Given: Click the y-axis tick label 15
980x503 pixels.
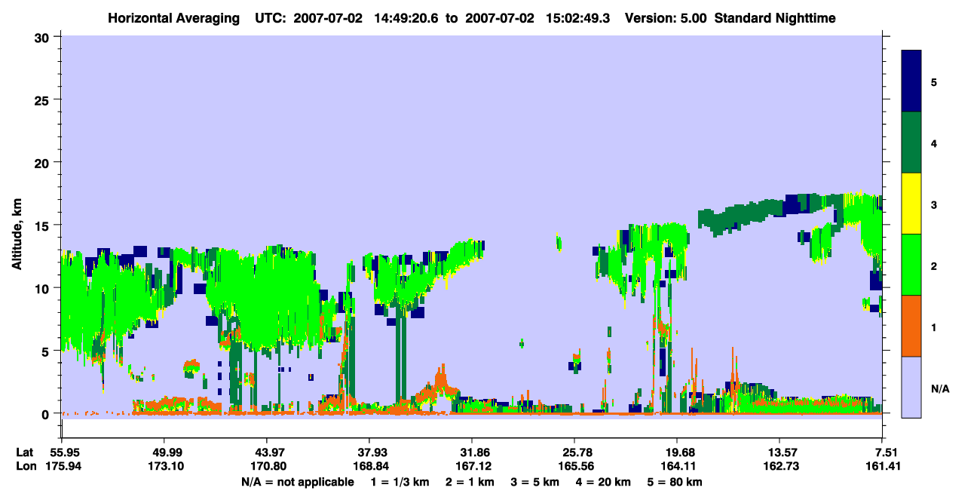Looking at the screenshot, I should pyautogui.click(x=44, y=225).
